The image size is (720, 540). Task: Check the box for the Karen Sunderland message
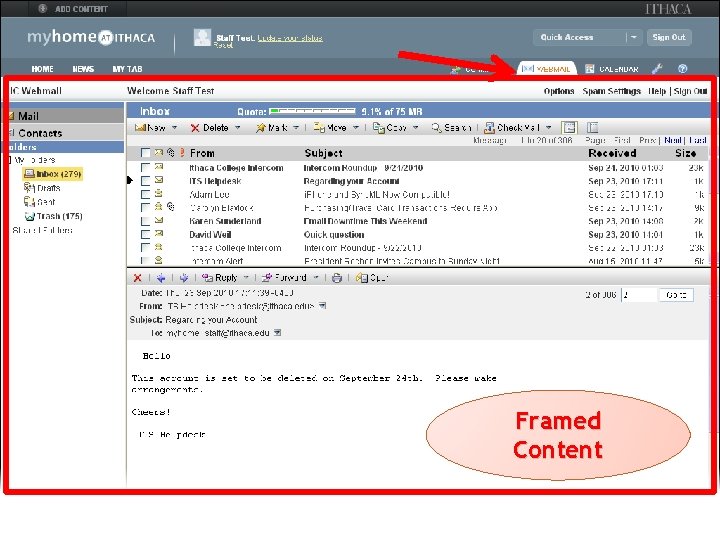[x=146, y=221]
